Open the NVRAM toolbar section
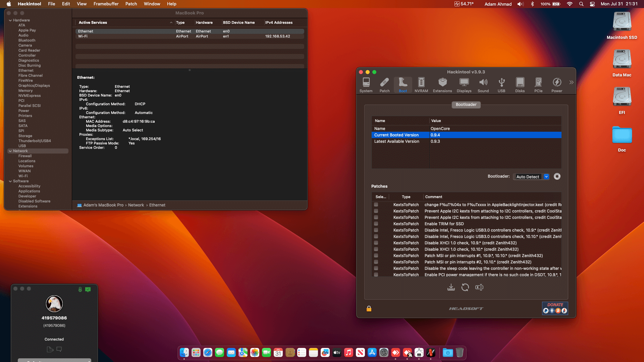The image size is (644, 362). (421, 85)
